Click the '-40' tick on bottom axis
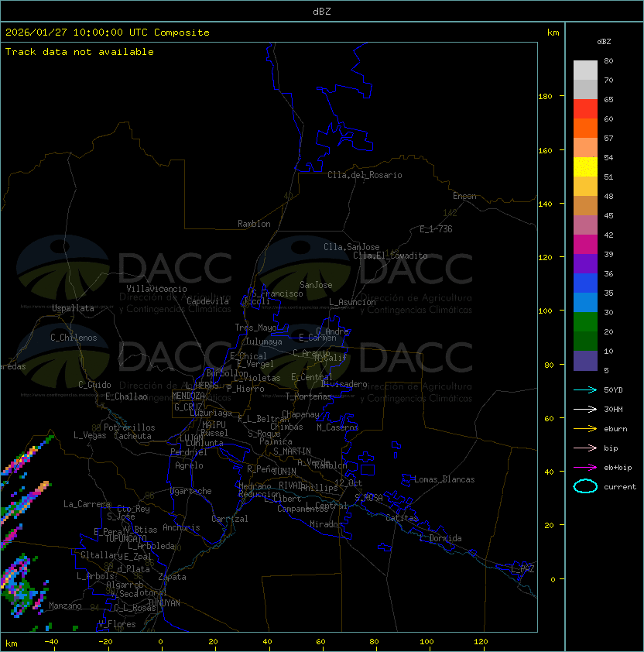644x652 pixels. coord(52,642)
